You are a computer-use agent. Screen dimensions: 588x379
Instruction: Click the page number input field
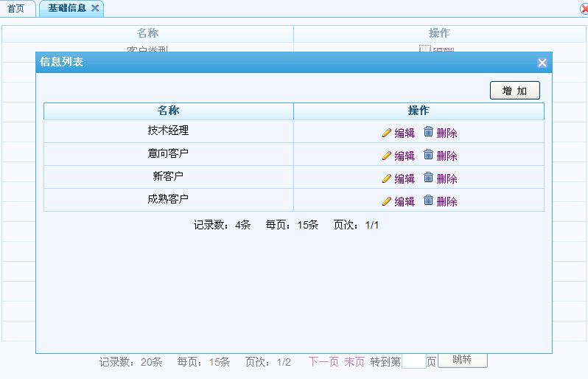[x=413, y=361]
